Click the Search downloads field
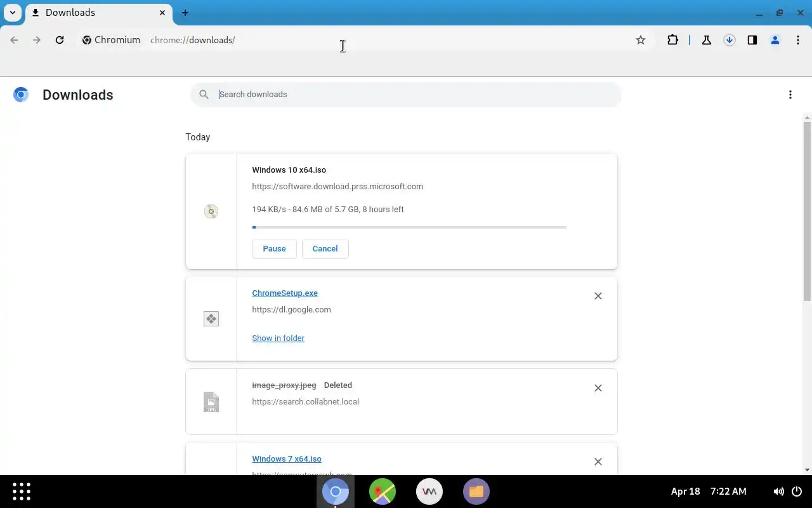The height and width of the screenshot is (508, 812). coord(406,95)
